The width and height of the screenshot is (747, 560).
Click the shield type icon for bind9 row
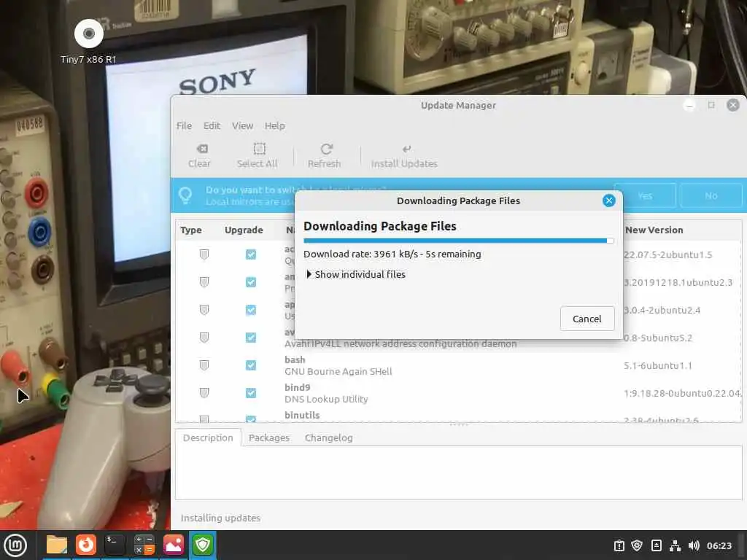click(x=204, y=393)
